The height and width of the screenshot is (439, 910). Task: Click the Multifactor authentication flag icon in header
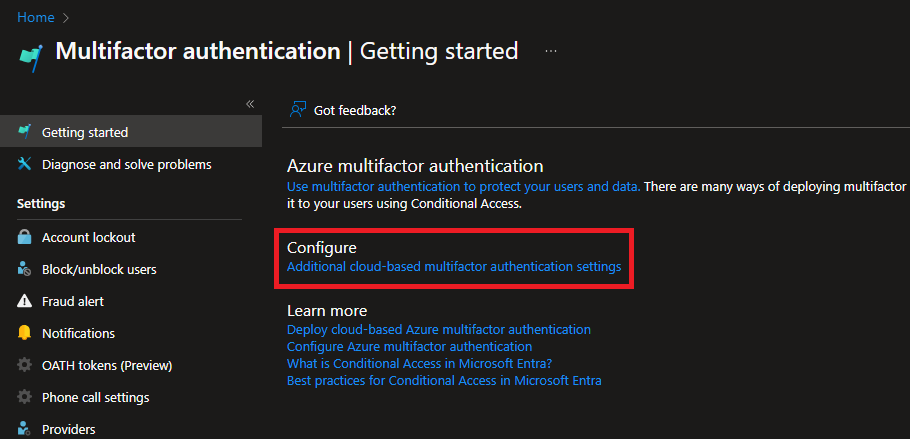tap(31, 59)
